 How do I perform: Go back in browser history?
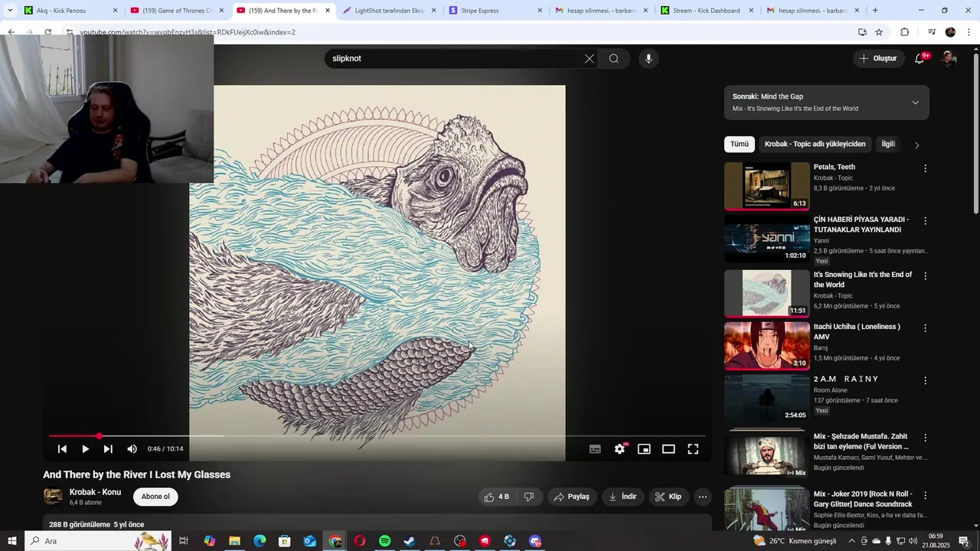coord(11,32)
